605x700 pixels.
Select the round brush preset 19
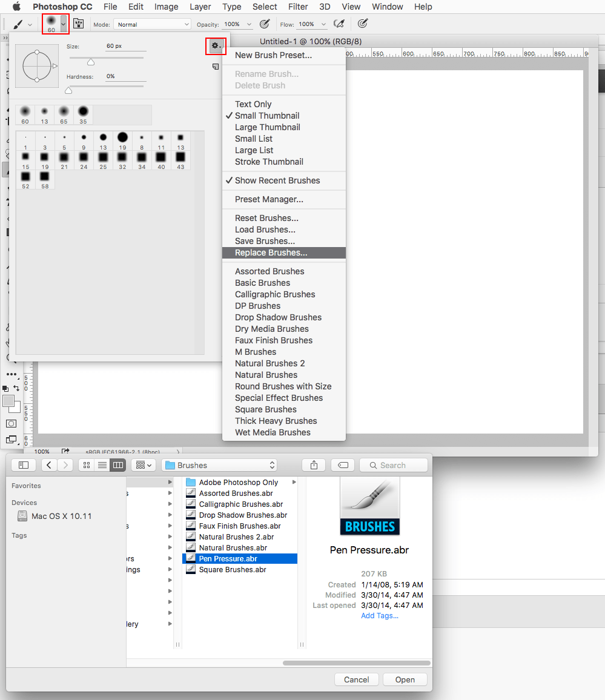point(122,140)
